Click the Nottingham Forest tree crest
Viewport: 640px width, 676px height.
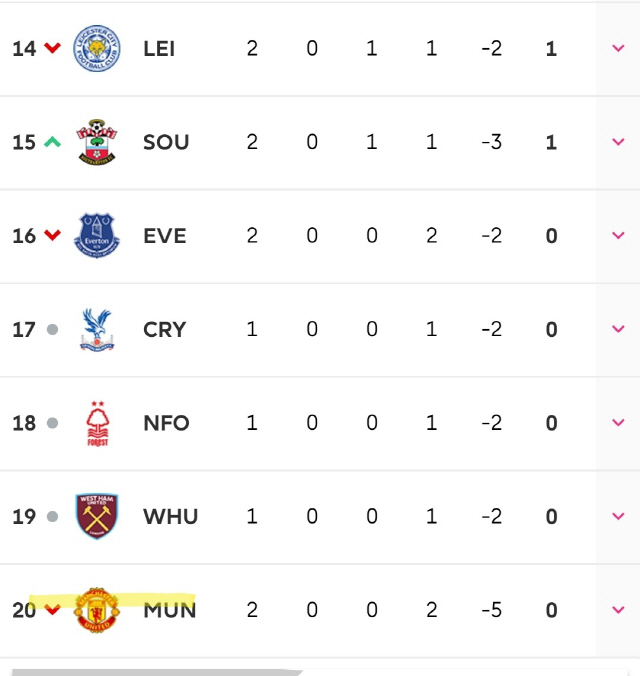click(x=97, y=423)
